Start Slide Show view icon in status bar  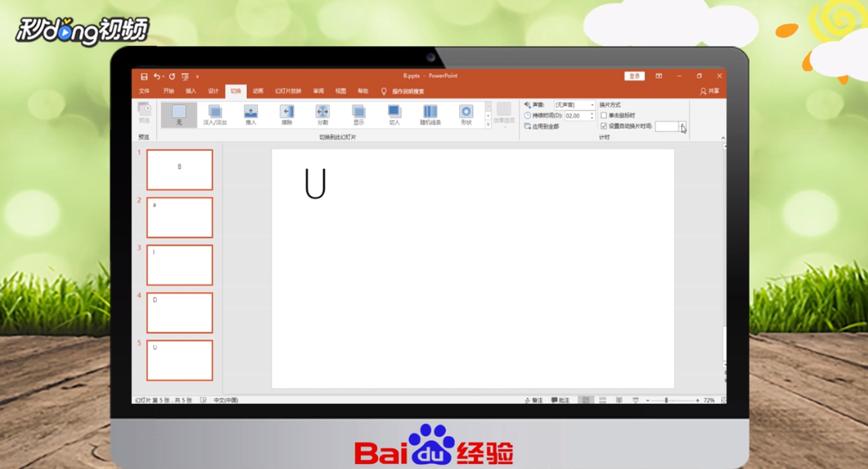point(635,400)
